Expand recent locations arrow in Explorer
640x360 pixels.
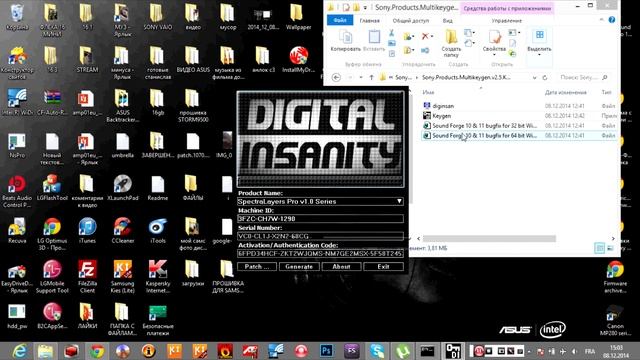click(361, 77)
